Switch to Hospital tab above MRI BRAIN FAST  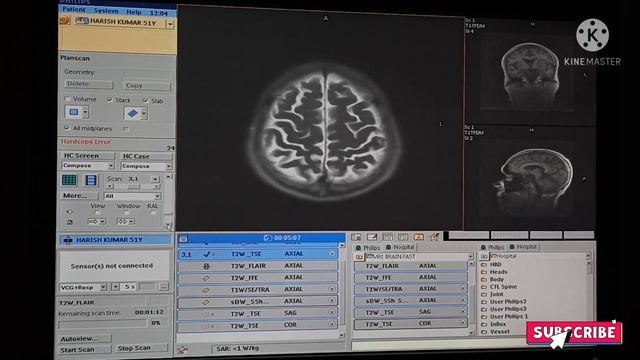400,247
